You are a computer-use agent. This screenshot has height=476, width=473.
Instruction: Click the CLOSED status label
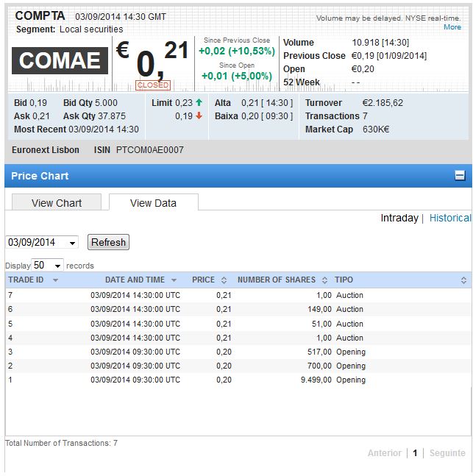(153, 85)
